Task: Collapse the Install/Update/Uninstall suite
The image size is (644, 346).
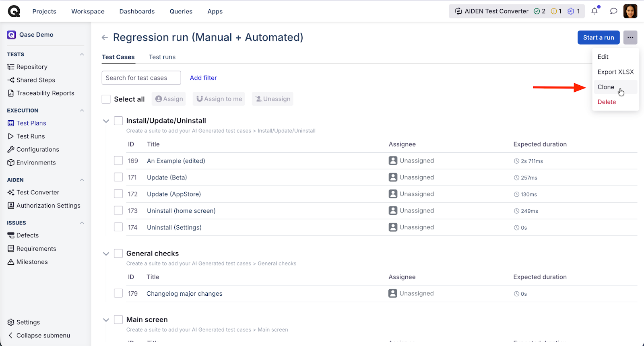Action: pyautogui.click(x=106, y=121)
